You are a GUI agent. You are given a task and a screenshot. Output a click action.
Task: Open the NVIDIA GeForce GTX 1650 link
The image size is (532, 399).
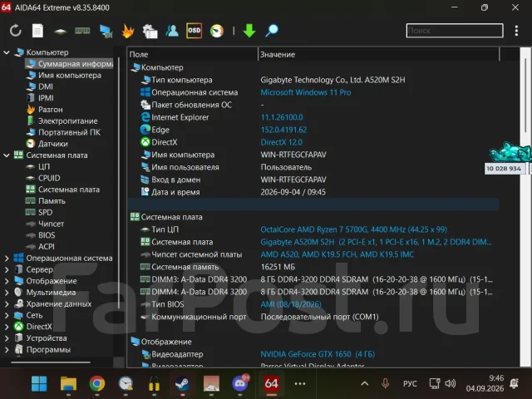(x=318, y=354)
